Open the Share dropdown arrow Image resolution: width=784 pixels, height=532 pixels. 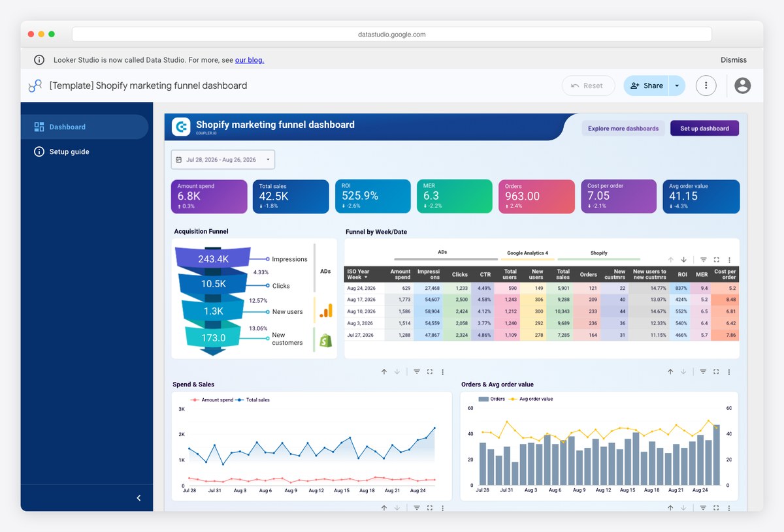point(677,86)
